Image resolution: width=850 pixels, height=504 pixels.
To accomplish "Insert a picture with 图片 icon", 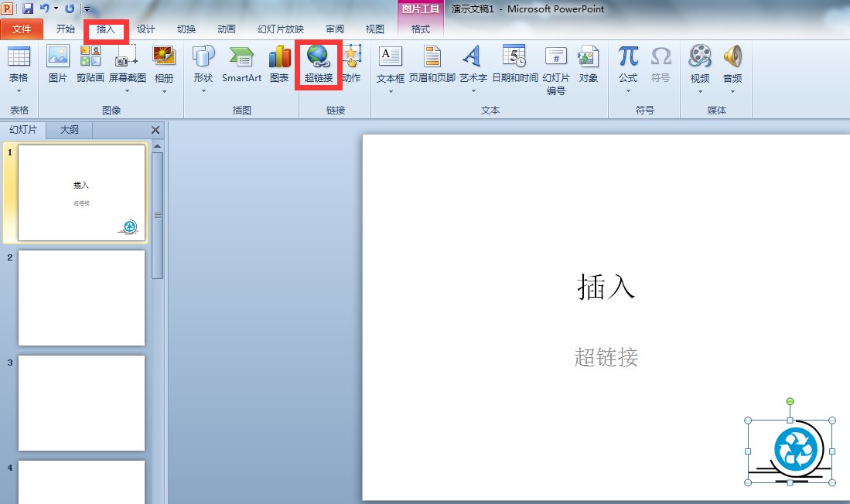I will tap(58, 56).
